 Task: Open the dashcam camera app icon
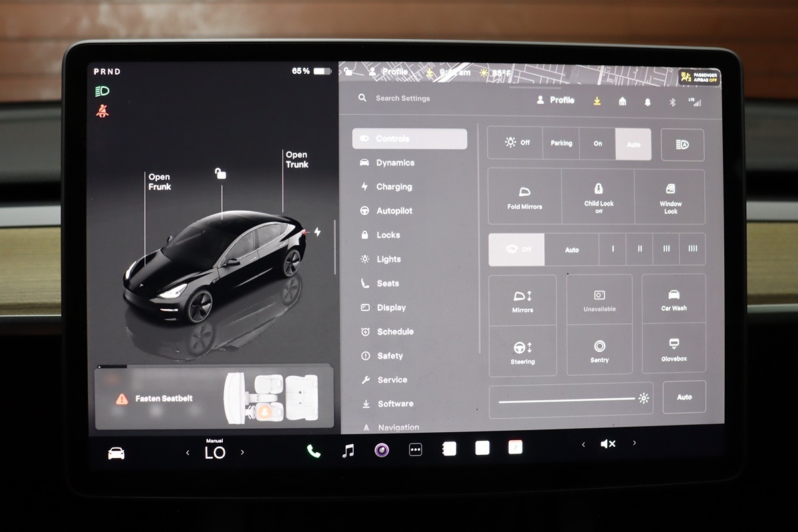381,450
